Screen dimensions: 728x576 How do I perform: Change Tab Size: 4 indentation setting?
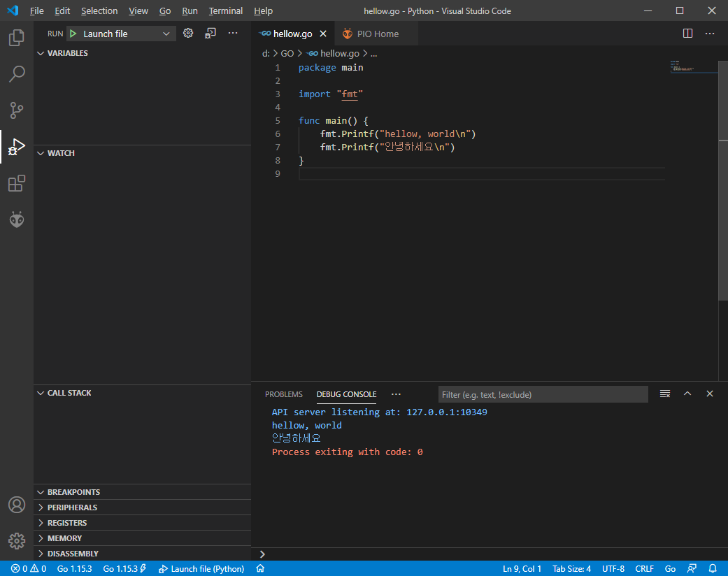click(x=571, y=568)
